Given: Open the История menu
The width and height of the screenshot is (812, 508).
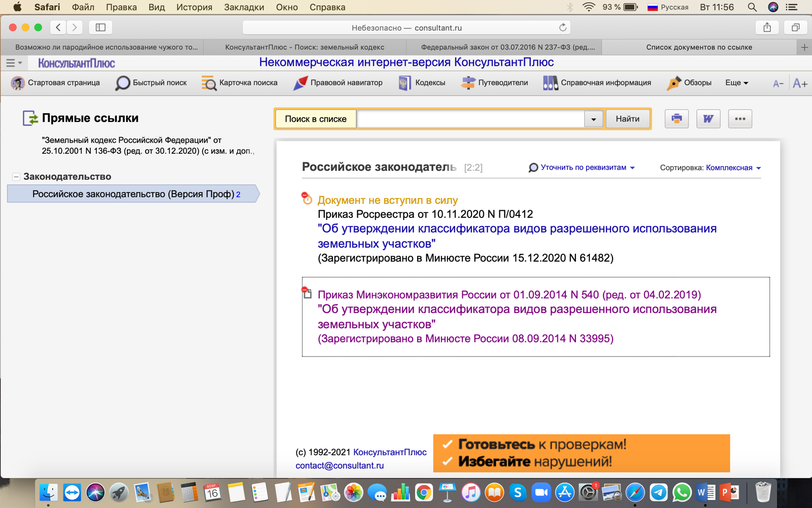Looking at the screenshot, I should tap(194, 7).
